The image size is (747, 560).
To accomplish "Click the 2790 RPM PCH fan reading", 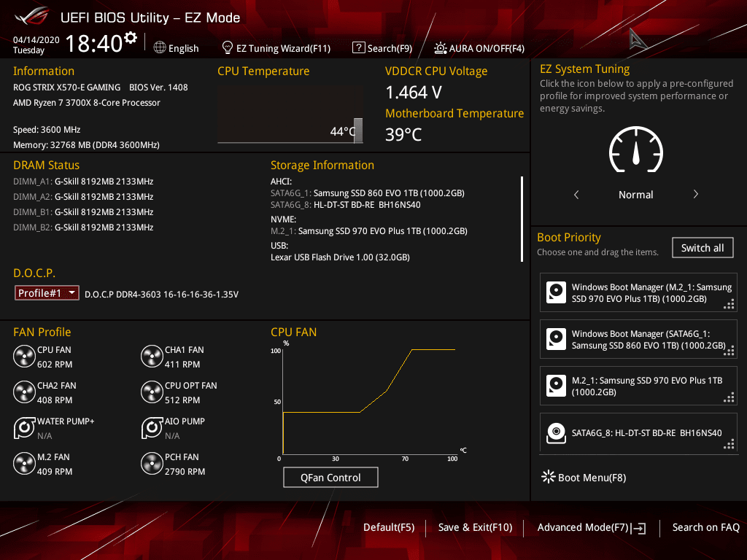I will coord(185,472).
